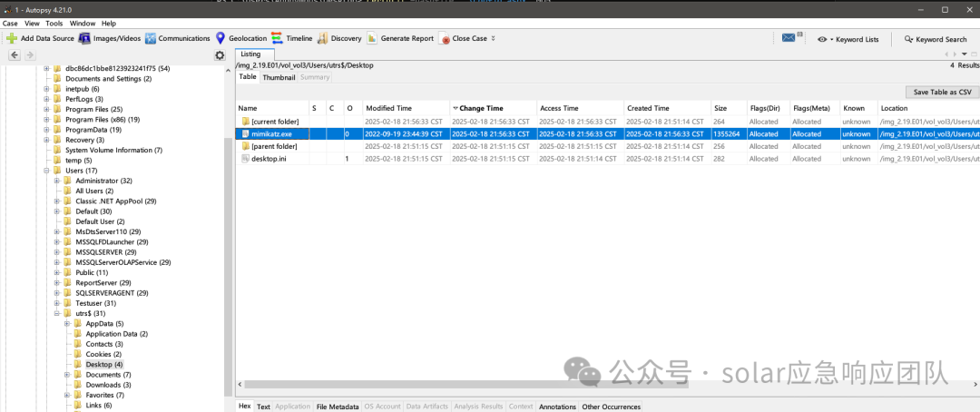This screenshot has height=412, width=980.
Task: Open the Keyword Lists dropdown
Action: tap(848, 39)
